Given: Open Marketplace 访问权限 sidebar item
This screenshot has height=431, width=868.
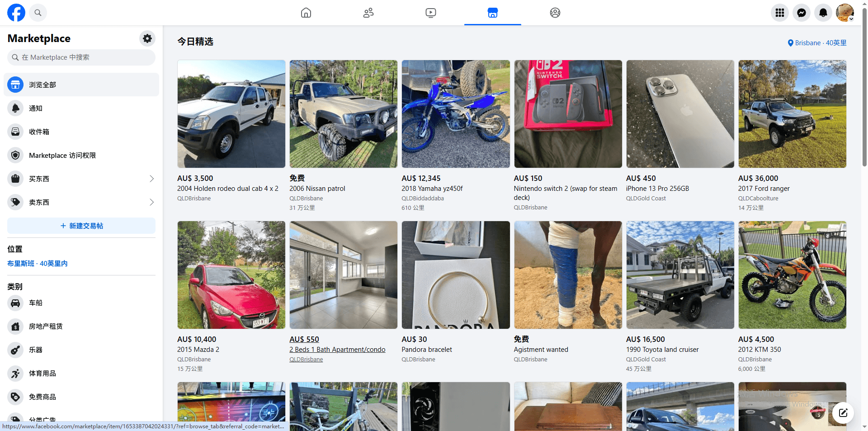Looking at the screenshot, I should point(81,155).
